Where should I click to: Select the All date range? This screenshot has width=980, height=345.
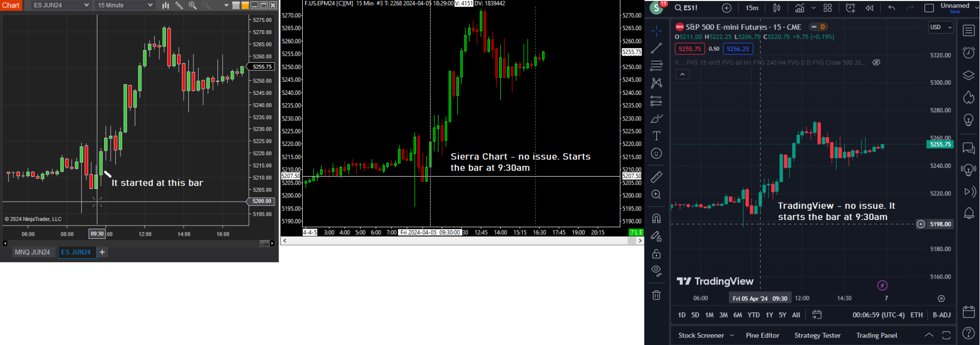796,315
